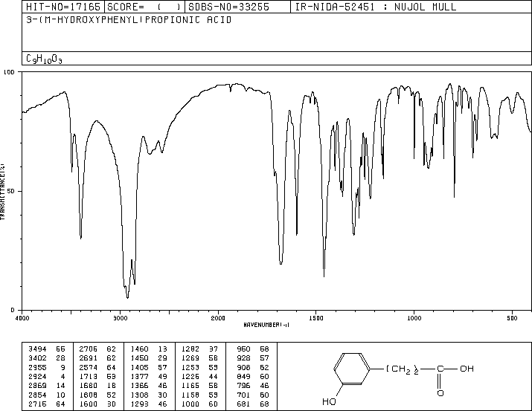Click the carboxyl OH label in the structure

coord(467,369)
